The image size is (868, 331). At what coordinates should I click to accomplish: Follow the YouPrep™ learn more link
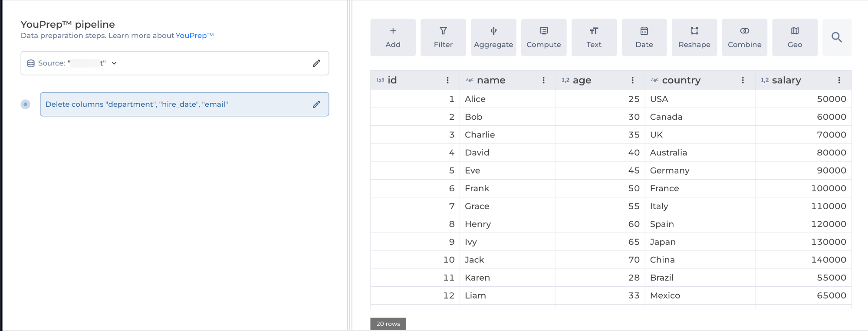click(x=194, y=36)
